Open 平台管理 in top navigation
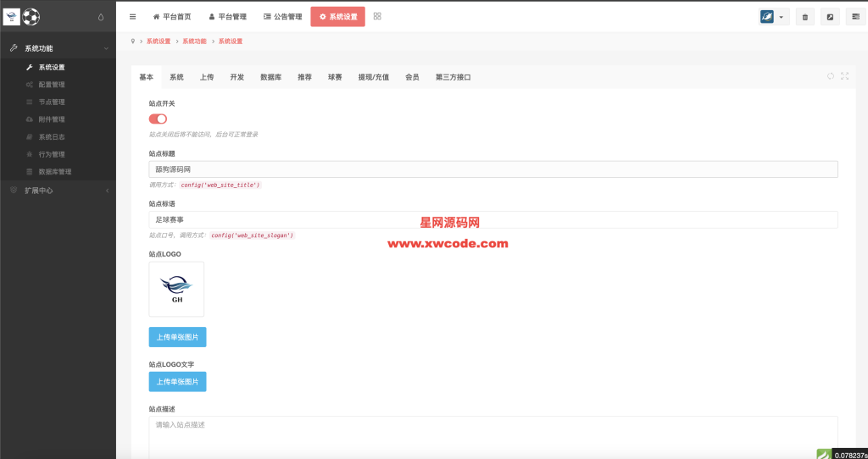Image resolution: width=868 pixels, height=459 pixels. point(227,16)
